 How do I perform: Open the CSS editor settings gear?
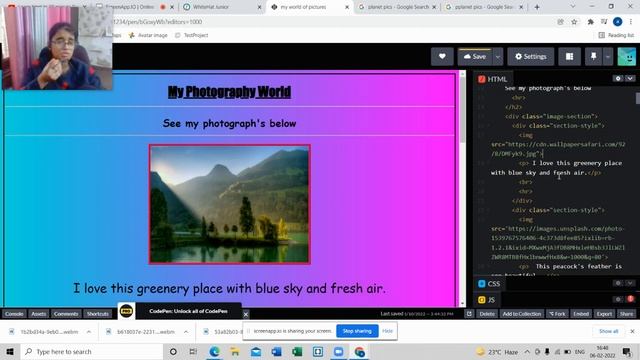point(618,283)
